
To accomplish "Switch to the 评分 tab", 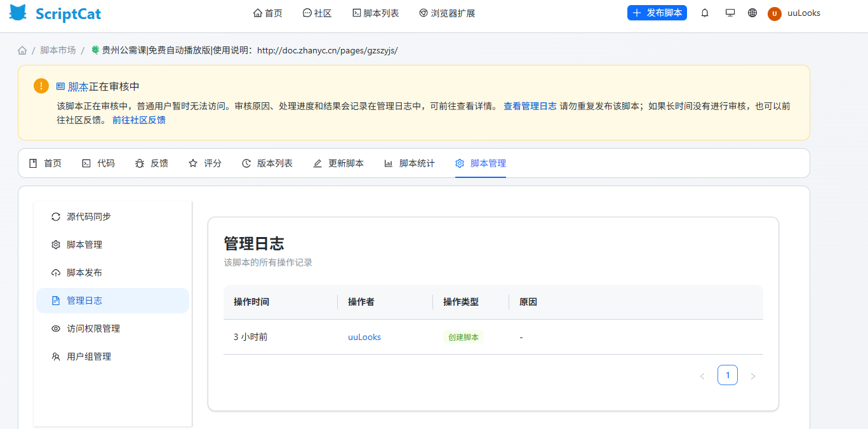I will pos(205,163).
